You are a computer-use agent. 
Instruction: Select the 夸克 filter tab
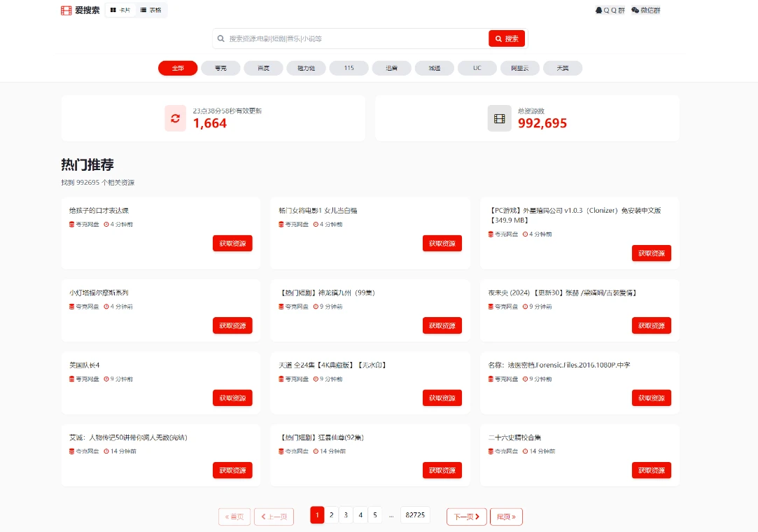pyautogui.click(x=221, y=68)
